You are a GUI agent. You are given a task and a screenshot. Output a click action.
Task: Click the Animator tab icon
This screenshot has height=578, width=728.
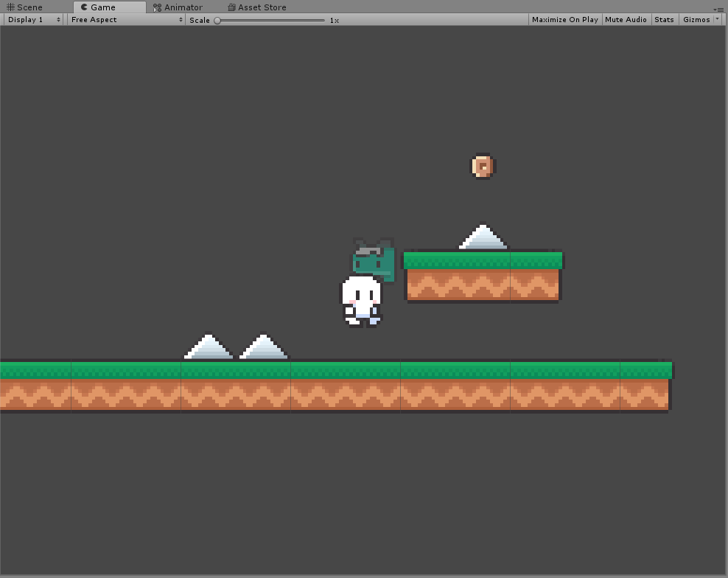[158, 7]
